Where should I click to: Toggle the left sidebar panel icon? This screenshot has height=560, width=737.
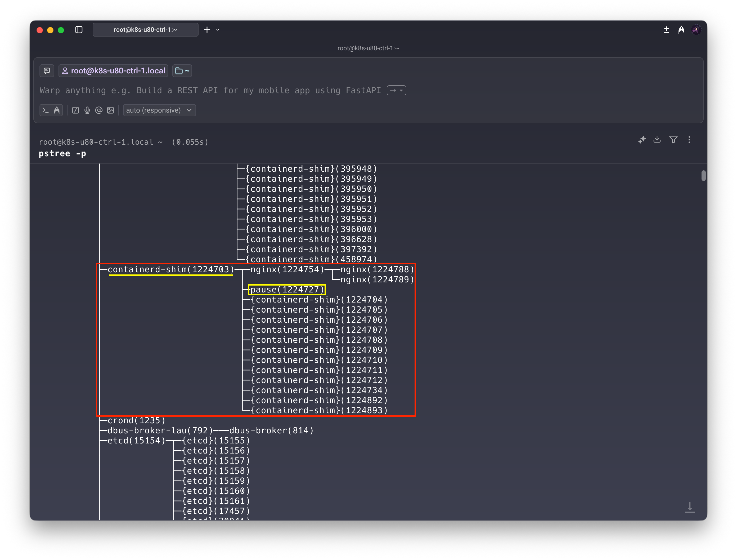79,30
